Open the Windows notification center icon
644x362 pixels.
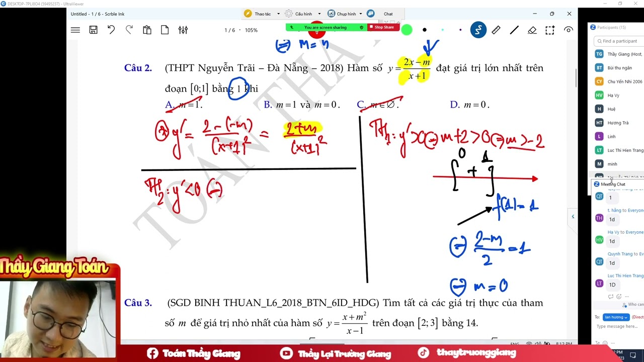pyautogui.click(x=633, y=355)
